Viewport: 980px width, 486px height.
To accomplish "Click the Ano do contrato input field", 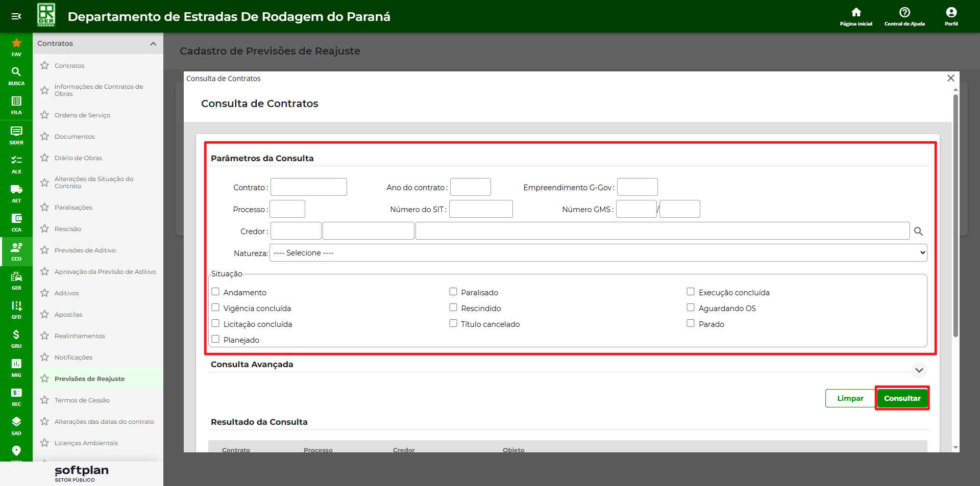I will tap(470, 187).
